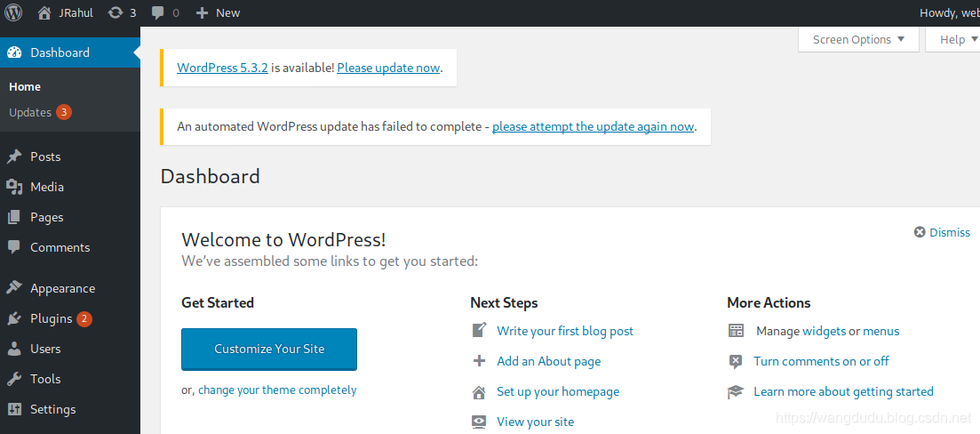The image size is (980, 434).
Task: Click the updates refresh icon in admin bar
Action: 115,12
